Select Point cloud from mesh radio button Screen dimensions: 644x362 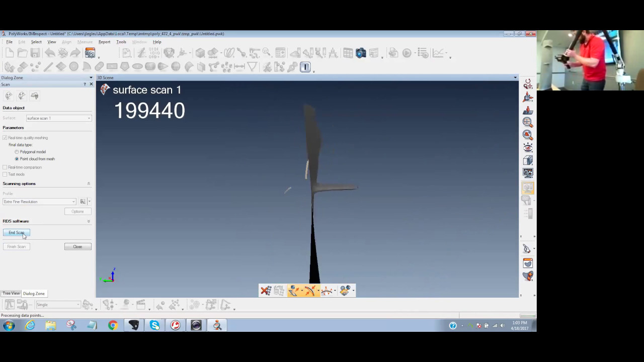(x=17, y=159)
